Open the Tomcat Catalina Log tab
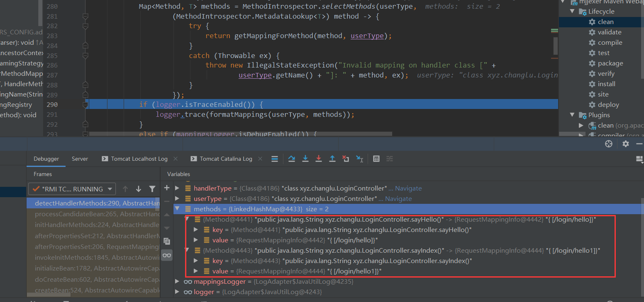The height and width of the screenshot is (302, 644). 226,159
